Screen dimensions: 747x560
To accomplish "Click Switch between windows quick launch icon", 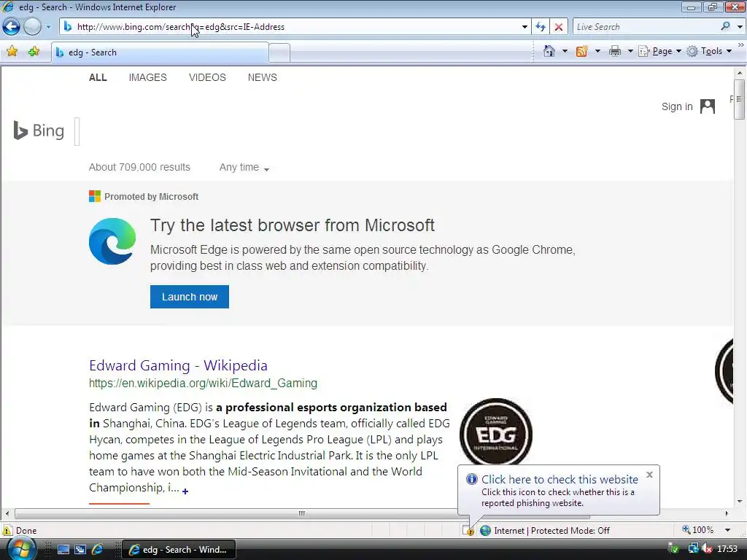I will coord(80,550).
